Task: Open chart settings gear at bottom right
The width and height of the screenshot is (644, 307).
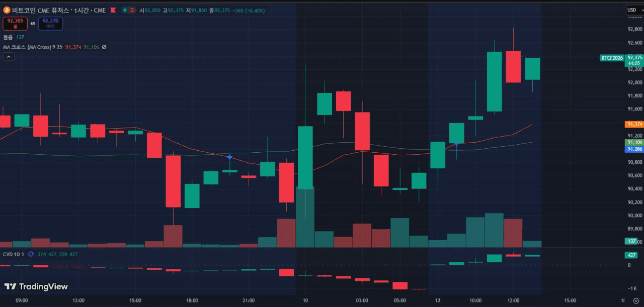Action: pyautogui.click(x=635, y=300)
